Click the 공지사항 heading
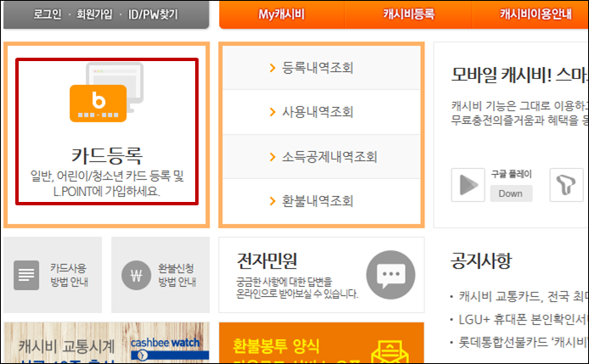589x364 pixels. click(481, 260)
